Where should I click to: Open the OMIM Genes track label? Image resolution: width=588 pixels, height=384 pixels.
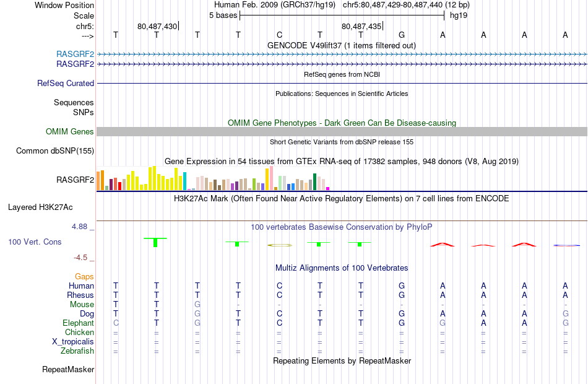coord(70,131)
